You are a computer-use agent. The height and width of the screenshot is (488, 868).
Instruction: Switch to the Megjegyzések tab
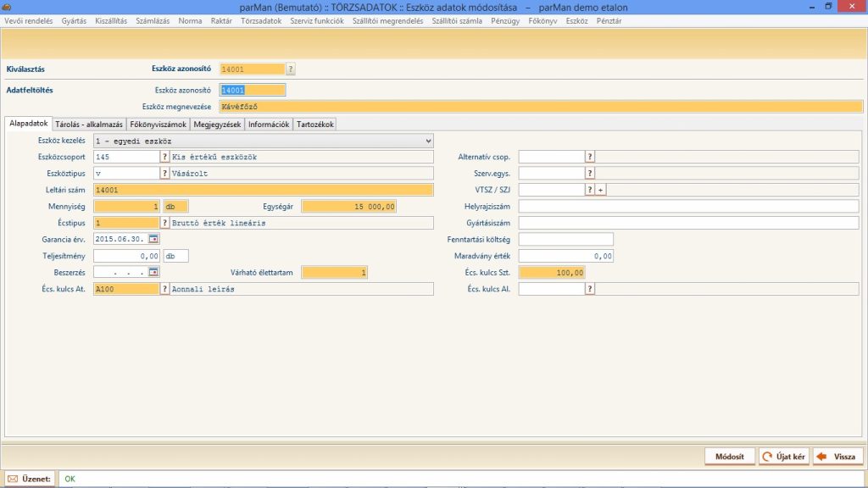218,125
